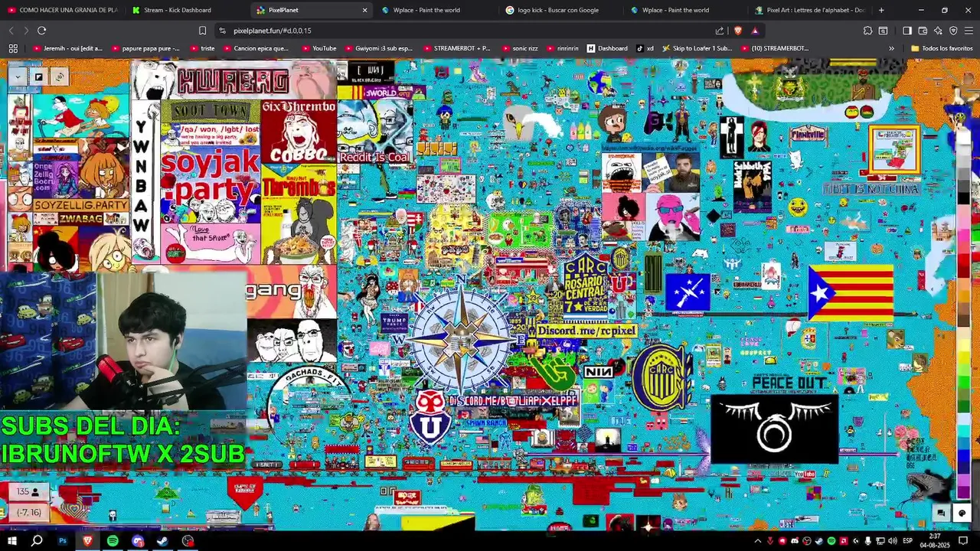Screen dimensions: 980x551
Task: Open Steam from the taskbar
Action: 162,541
